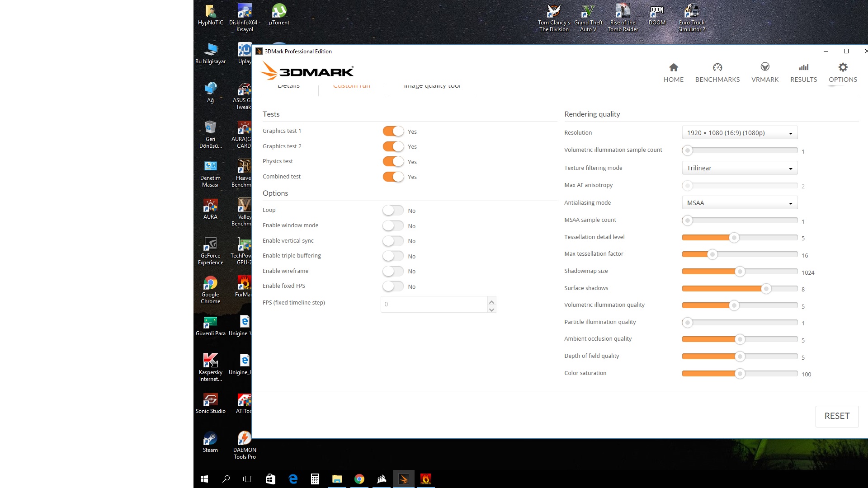Open the RESULTS section
868x488 pixels.
[x=803, y=73]
